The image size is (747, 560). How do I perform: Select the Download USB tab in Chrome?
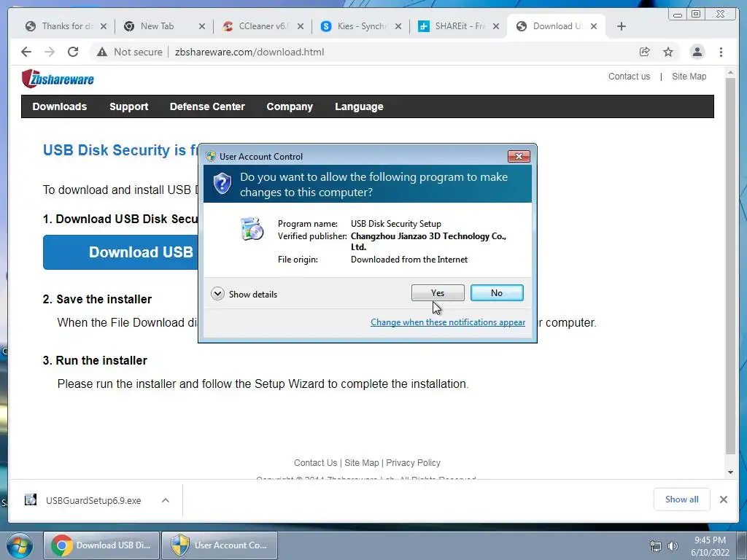(x=557, y=26)
